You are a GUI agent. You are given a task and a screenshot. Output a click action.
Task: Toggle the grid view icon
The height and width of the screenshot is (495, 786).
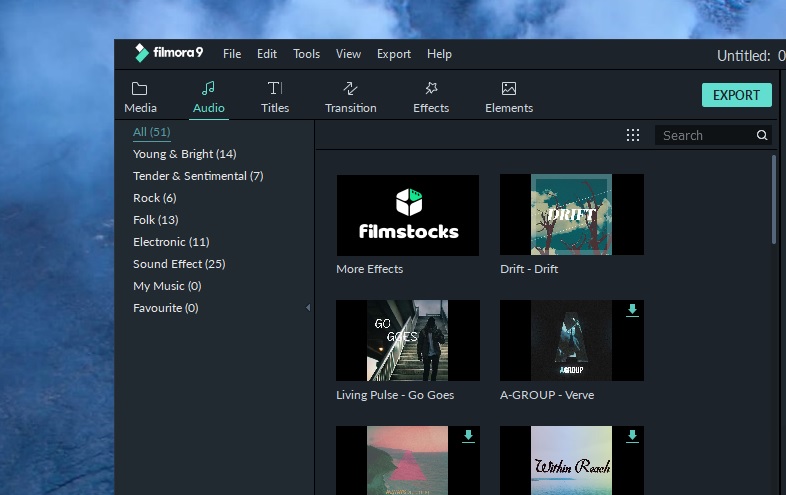point(633,135)
